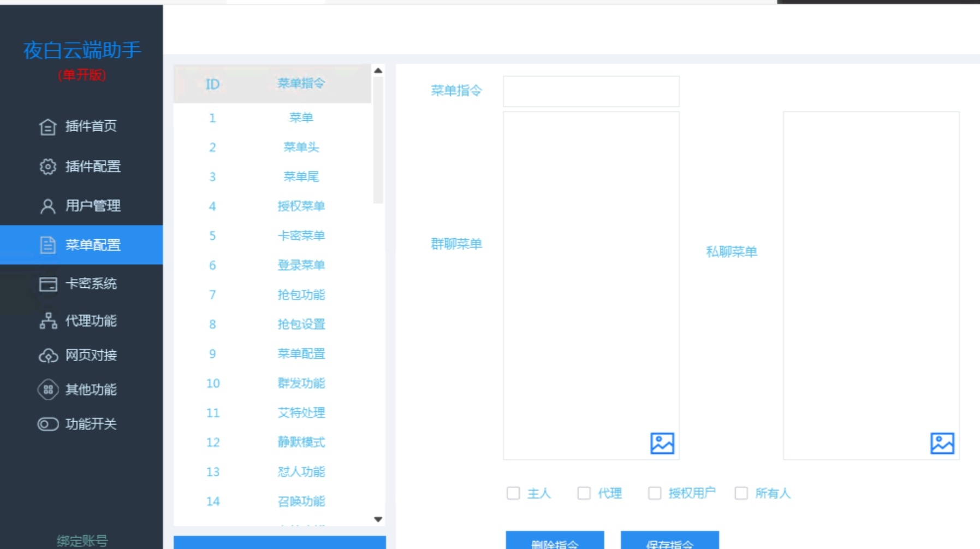Check the 代理 checkbox
Image resolution: width=980 pixels, height=549 pixels.
pos(584,493)
